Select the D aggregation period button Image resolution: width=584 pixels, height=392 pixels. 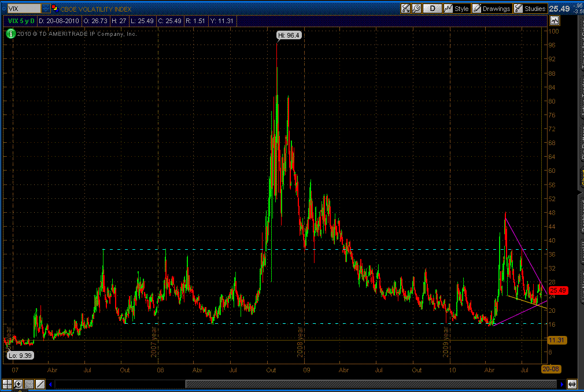pyautogui.click(x=432, y=9)
